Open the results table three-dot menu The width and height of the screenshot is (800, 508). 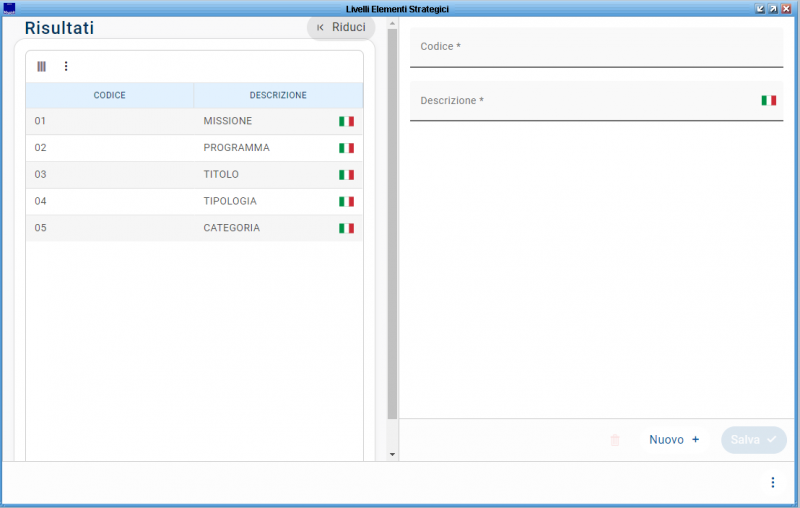[66, 67]
